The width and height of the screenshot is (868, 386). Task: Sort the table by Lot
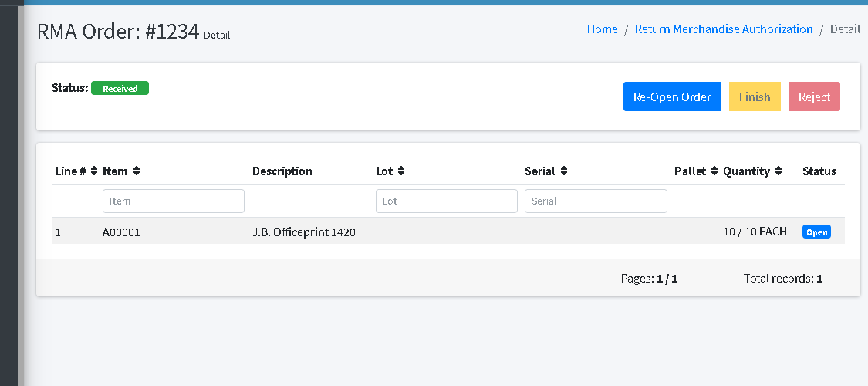click(401, 171)
